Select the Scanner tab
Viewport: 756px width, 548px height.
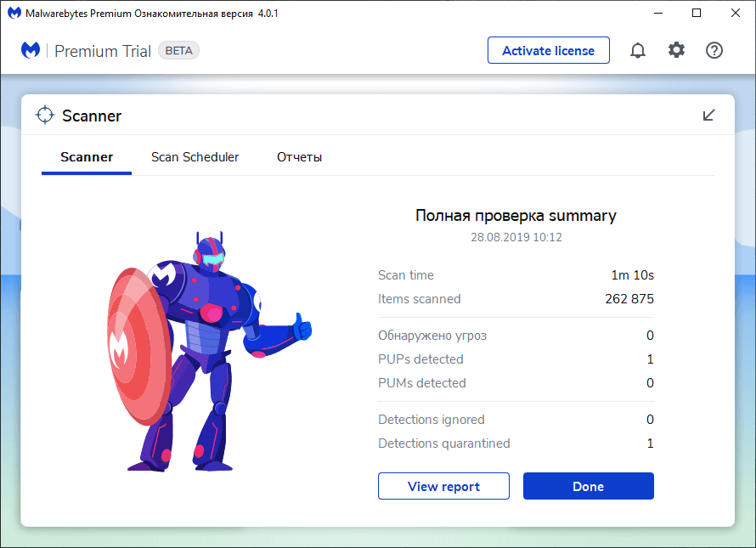coord(86,157)
